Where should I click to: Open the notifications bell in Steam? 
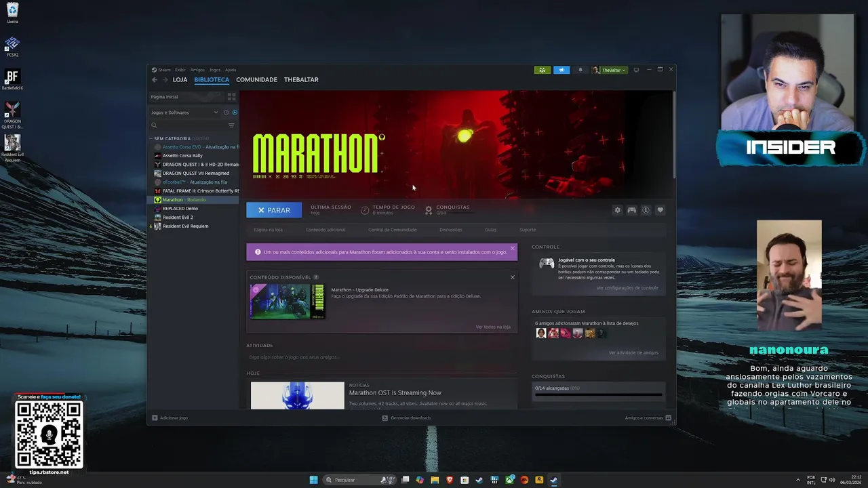point(580,70)
